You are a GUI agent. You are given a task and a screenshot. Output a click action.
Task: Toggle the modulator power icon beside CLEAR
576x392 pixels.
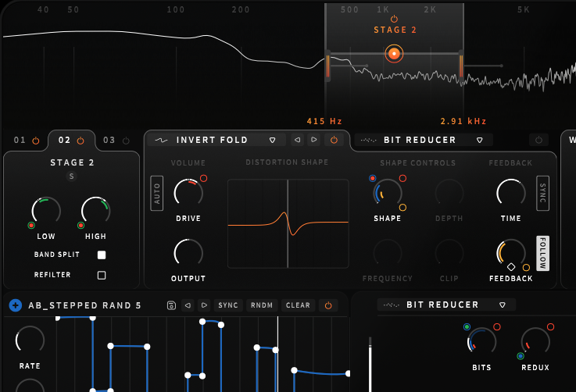tap(328, 305)
